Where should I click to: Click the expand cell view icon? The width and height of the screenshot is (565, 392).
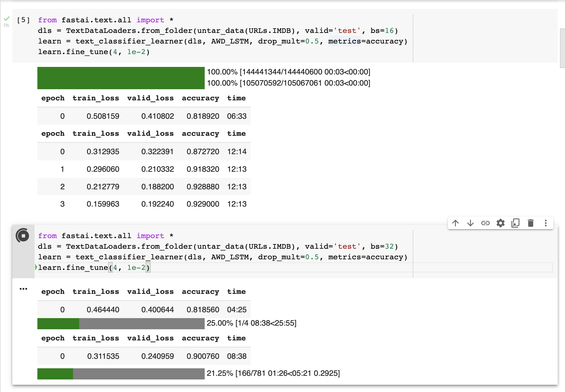click(x=515, y=223)
